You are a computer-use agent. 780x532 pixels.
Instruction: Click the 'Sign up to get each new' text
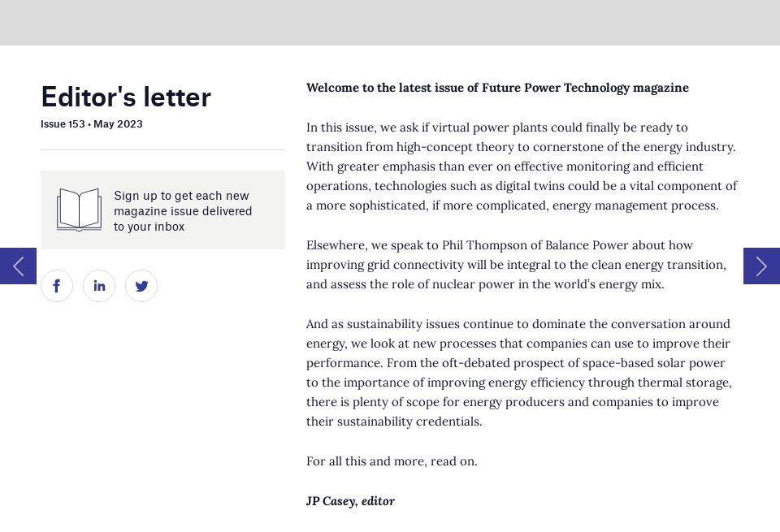(182, 196)
